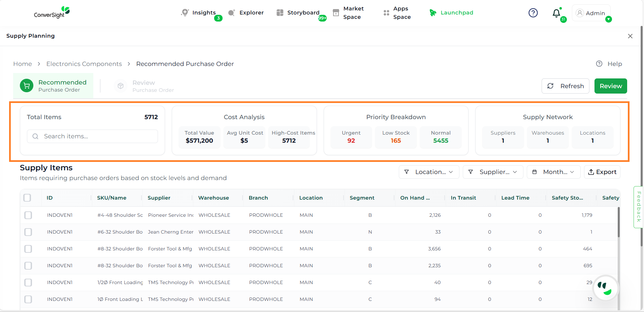This screenshot has height=312, width=644.
Task: Expand the Month filter dropdown
Action: click(553, 172)
